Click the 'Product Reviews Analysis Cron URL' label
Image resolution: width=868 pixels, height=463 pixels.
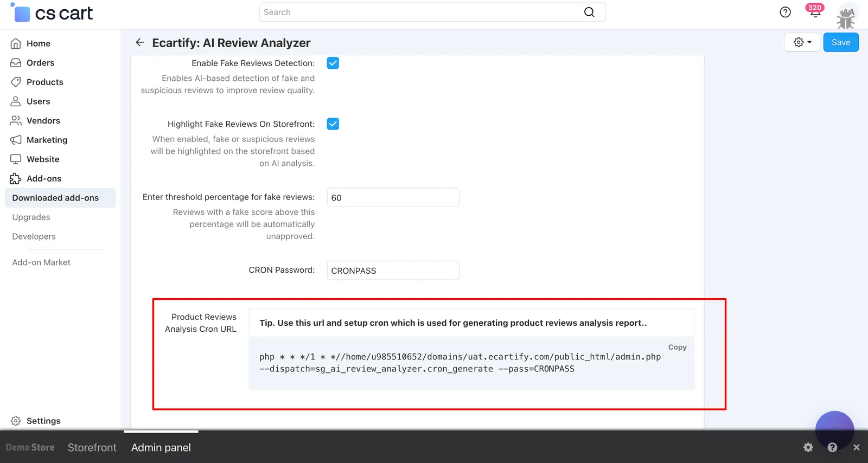[x=201, y=323]
